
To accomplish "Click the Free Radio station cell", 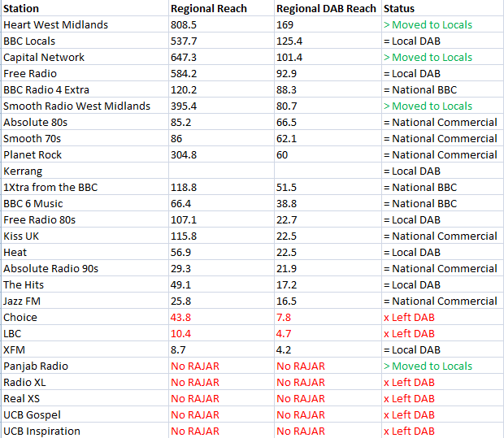I will coord(85,73).
